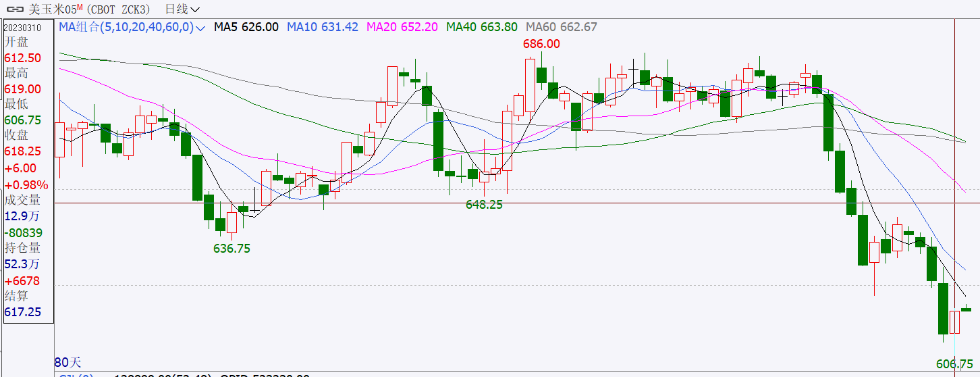Click the close price 618.25
The height and width of the screenshot is (377, 980).
coord(23,153)
